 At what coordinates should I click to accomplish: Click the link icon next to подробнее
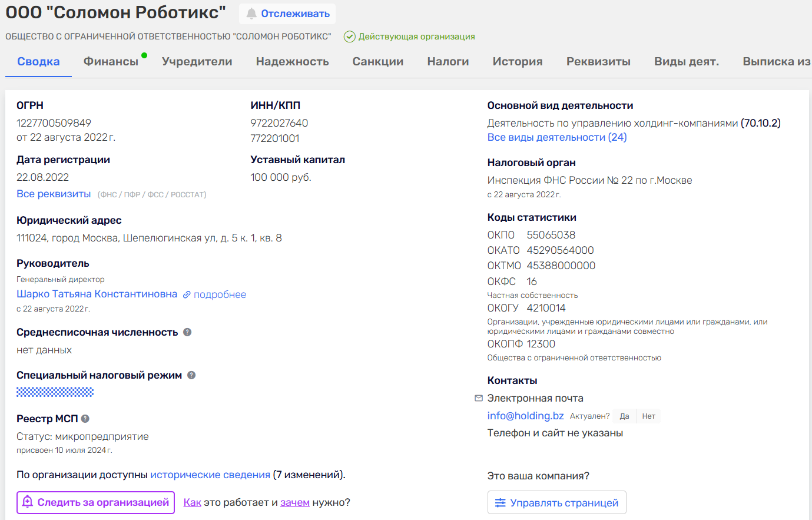pos(187,294)
